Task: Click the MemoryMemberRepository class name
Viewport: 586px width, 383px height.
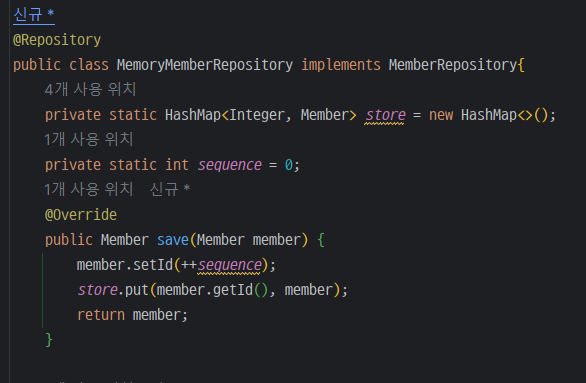Action: tap(205, 65)
